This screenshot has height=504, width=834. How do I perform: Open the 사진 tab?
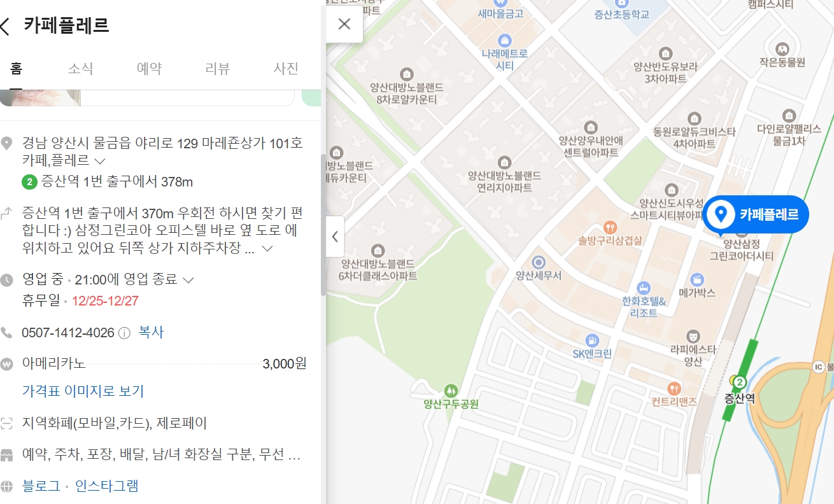click(286, 68)
